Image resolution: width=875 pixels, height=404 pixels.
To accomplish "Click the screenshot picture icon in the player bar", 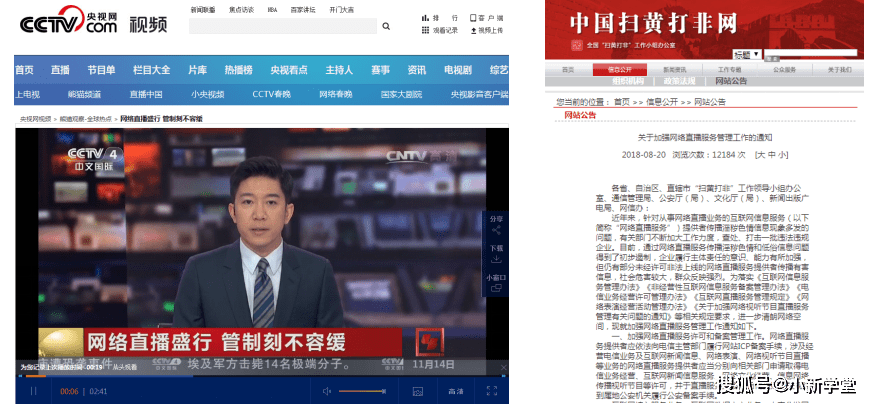I will click(417, 391).
